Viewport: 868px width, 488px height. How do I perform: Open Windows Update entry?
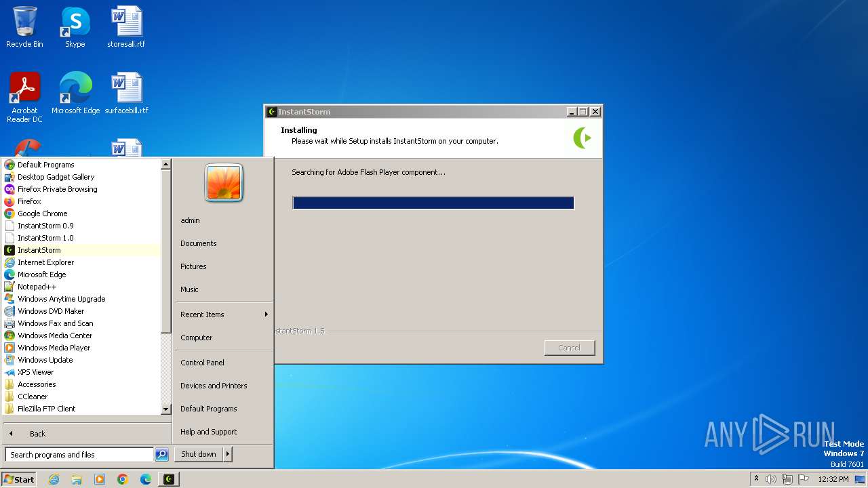point(81,360)
